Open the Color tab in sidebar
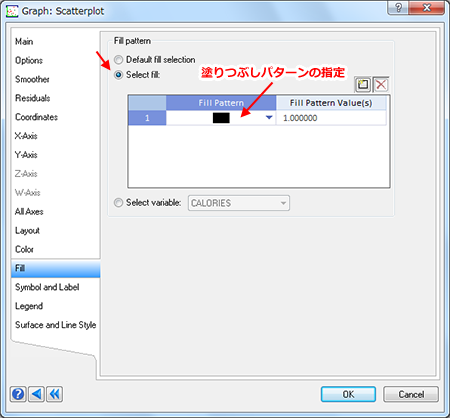Screen dimensions: 450x418 (x=24, y=249)
